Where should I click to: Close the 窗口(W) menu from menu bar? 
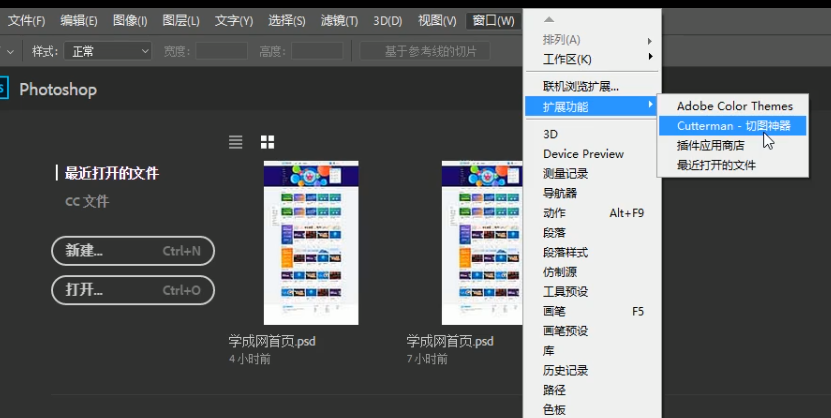coord(493,21)
